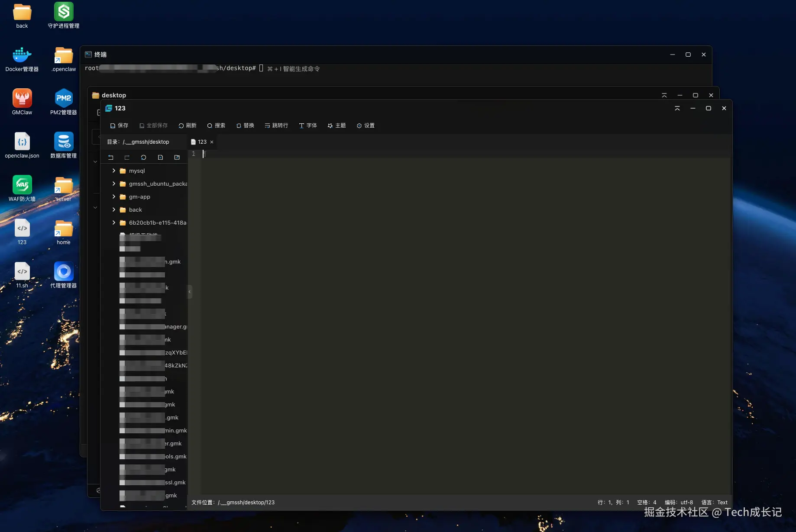Click the desktop window title bar label
The image size is (796, 532).
click(114, 95)
